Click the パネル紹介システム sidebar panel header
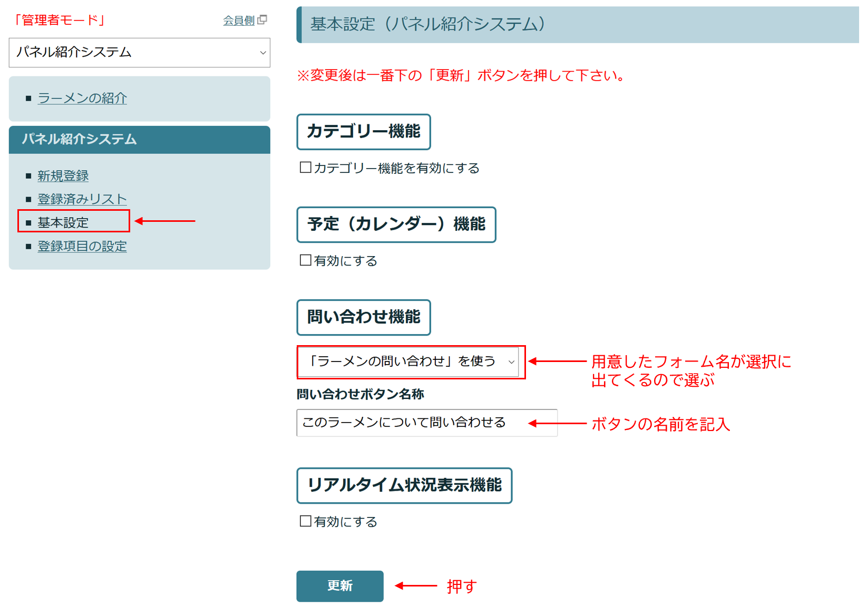867x616 pixels. [139, 140]
